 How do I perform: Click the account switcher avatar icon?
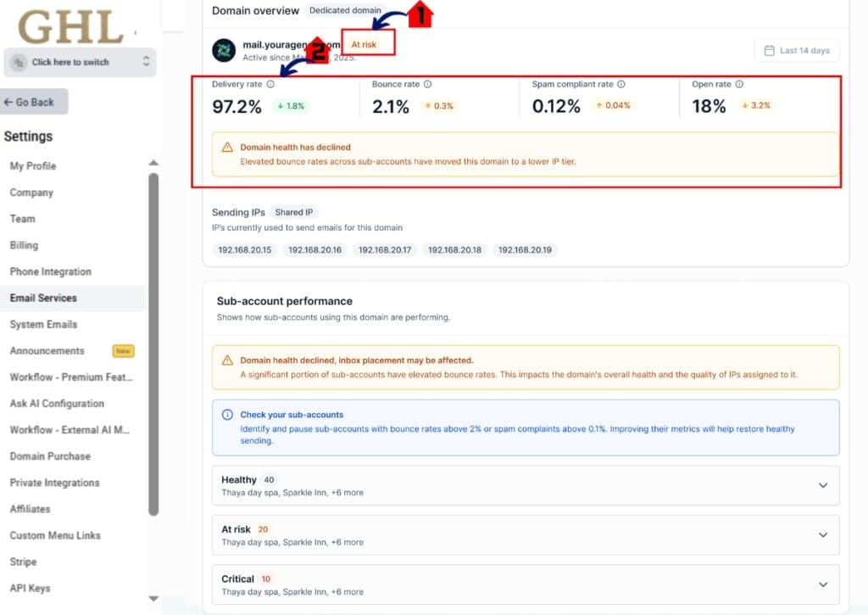19,62
